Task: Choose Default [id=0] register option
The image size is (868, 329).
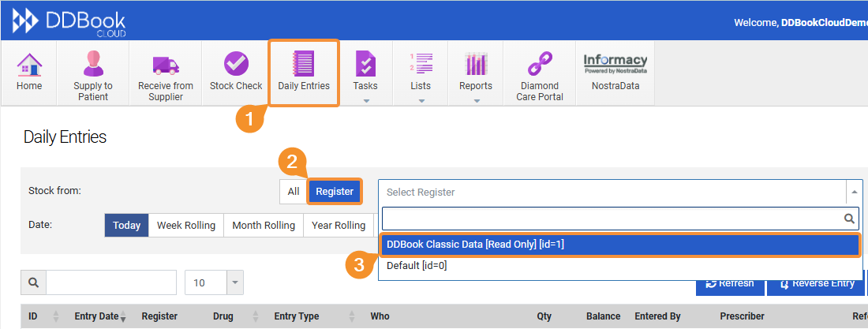Action: [620, 265]
